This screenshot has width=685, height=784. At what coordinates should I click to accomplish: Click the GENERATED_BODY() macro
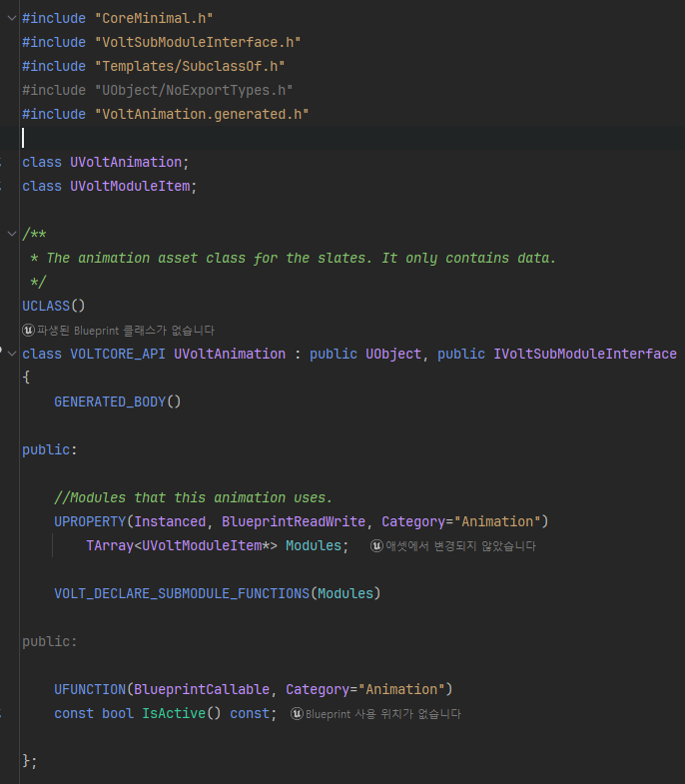coord(118,401)
